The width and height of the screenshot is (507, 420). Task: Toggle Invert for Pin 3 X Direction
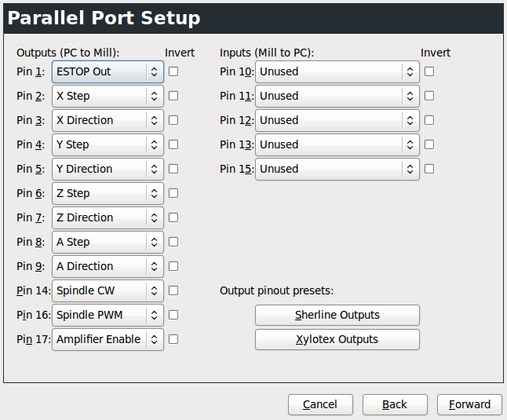(173, 120)
